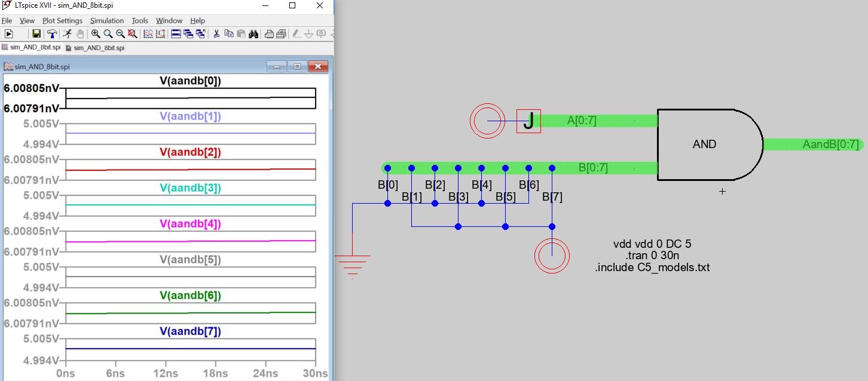Click the V(aandb[0]) trace label
The width and height of the screenshot is (868, 381).
190,81
